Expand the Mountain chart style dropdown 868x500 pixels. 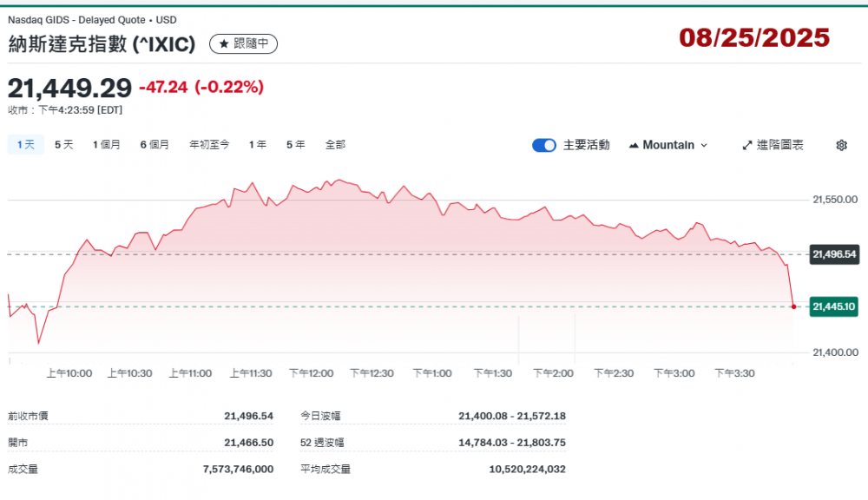(x=703, y=145)
